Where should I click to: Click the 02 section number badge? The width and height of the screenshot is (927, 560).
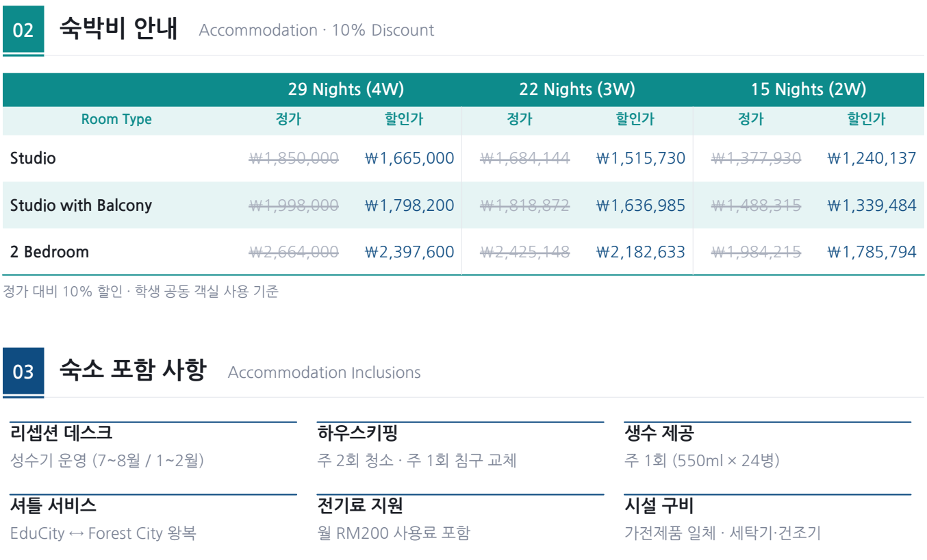point(23,30)
